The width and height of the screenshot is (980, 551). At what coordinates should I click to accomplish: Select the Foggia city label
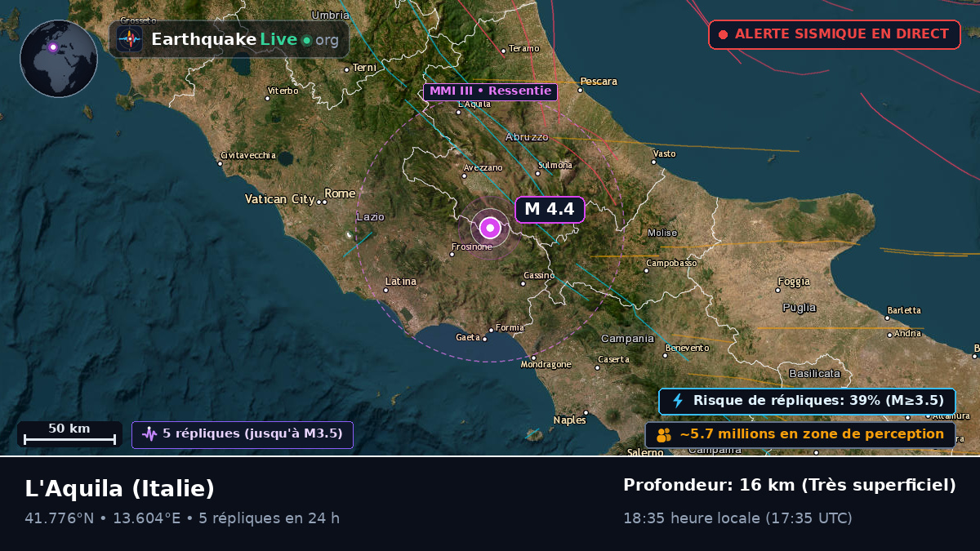794,282
